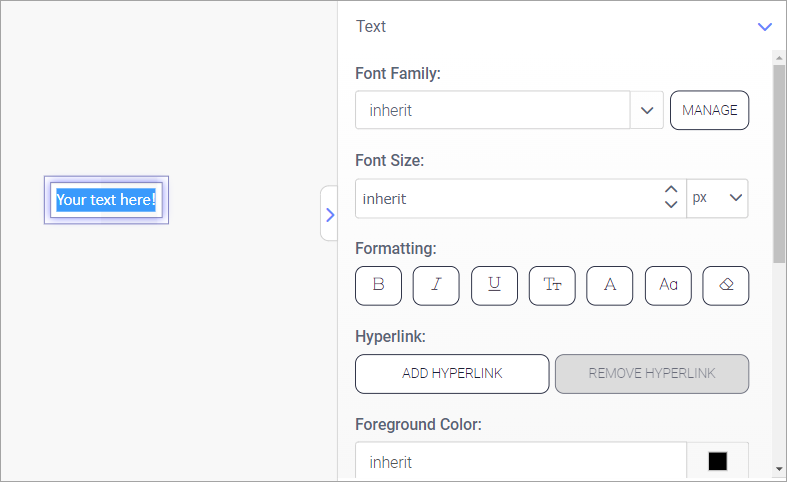This screenshot has width=787, height=482.
Task: Clear formatting with the eraser icon
Action: (x=726, y=285)
